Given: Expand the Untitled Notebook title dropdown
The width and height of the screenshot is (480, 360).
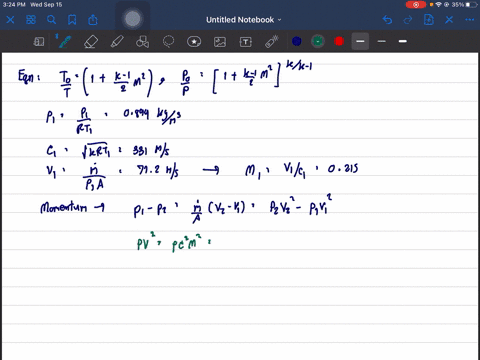Looking at the screenshot, I should pyautogui.click(x=244, y=20).
